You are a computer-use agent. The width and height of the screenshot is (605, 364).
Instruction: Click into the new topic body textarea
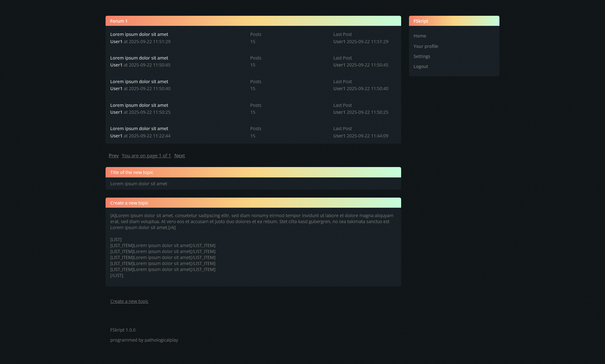click(x=253, y=246)
